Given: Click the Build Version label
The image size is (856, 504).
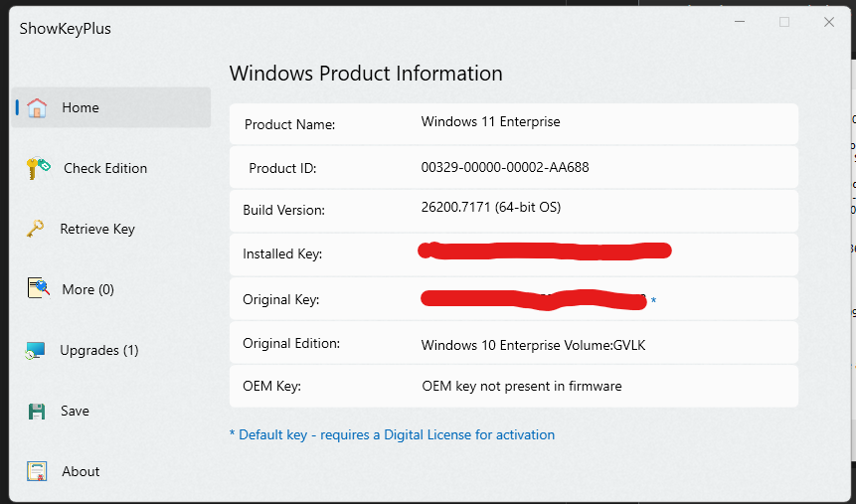Looking at the screenshot, I should pyautogui.click(x=283, y=210).
